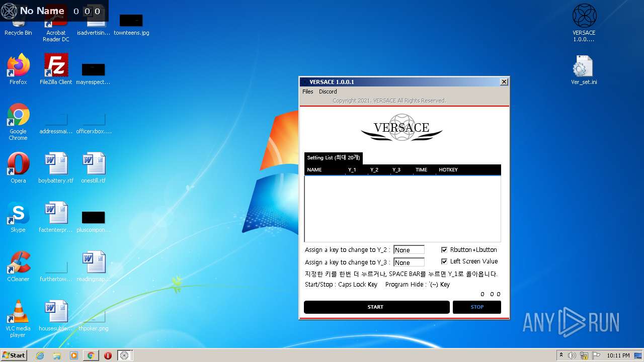Open the Windows Start menu
This screenshot has height=362, width=644.
[14, 355]
